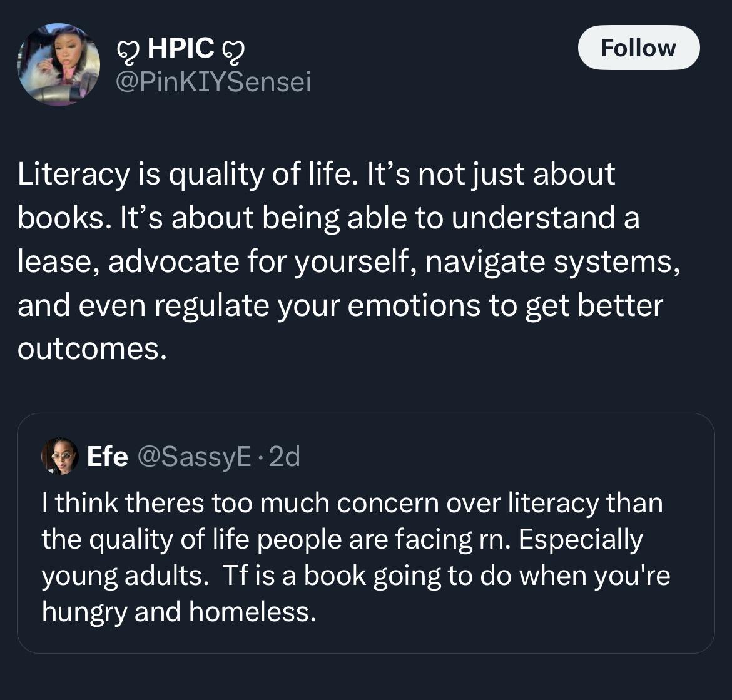The height and width of the screenshot is (700, 732).
Task: Open the quoted tweet card by Efe
Action: pos(365,533)
